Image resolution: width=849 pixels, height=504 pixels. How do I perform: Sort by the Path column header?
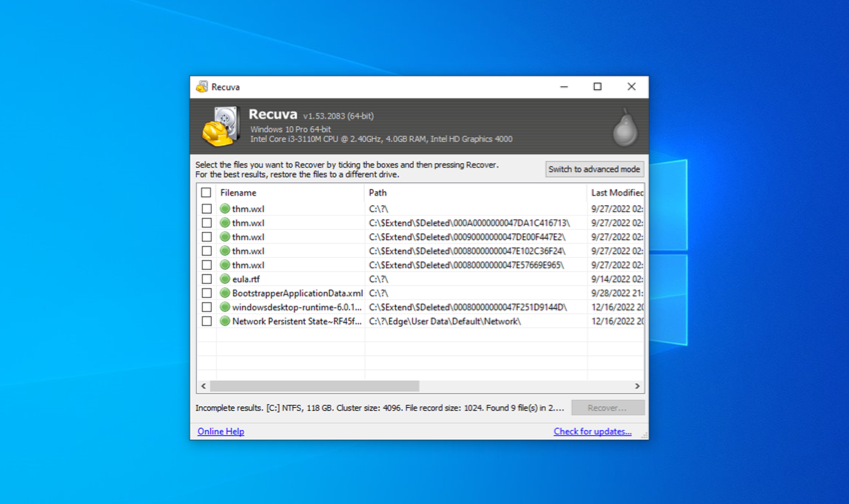(476, 193)
